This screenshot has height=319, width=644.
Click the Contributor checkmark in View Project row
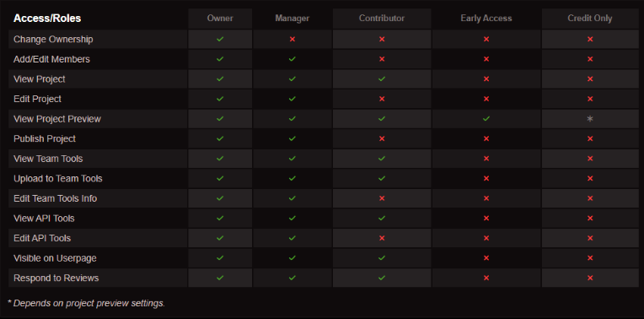coord(382,79)
